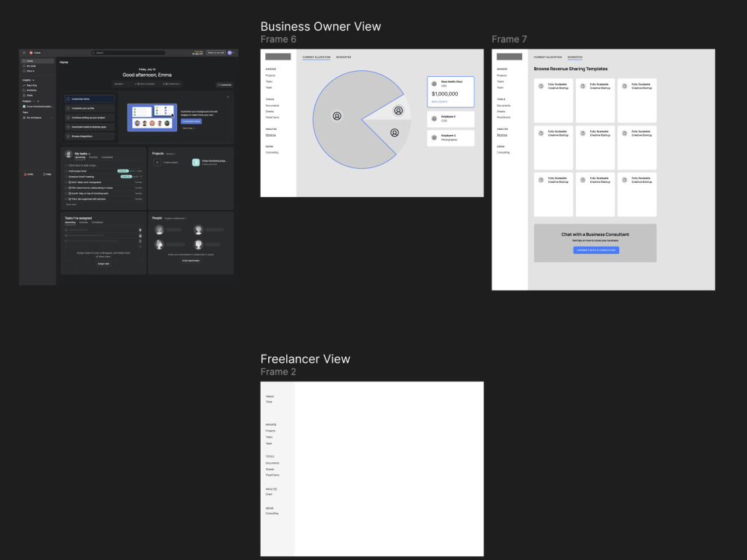Image resolution: width=747 pixels, height=560 pixels.
Task: Select the Customize Home checklist step
Action: (x=90, y=99)
